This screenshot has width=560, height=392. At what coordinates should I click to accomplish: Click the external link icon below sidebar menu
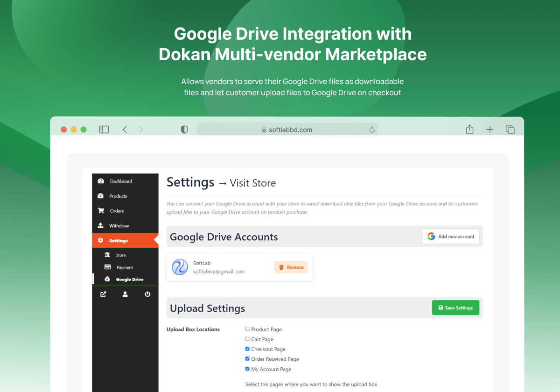click(x=103, y=294)
